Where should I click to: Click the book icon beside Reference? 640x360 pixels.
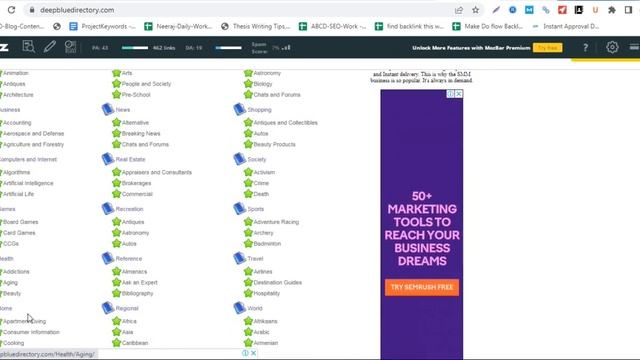108,258
